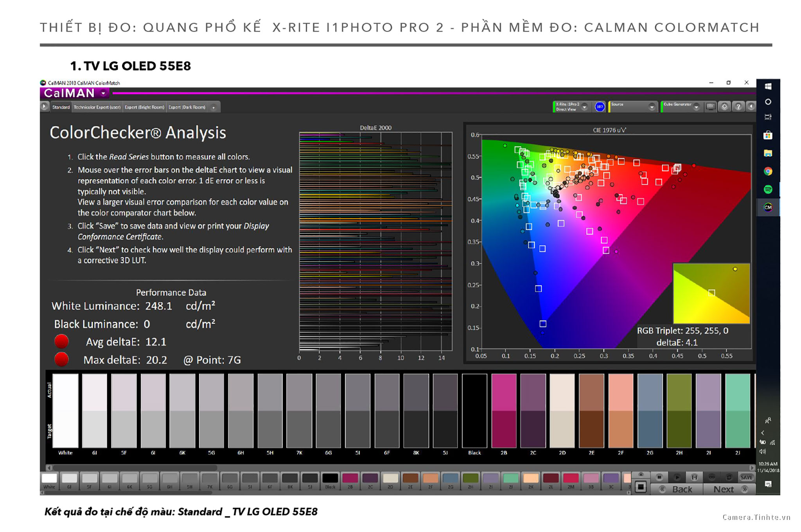Go Back to the previous workflow page
Viewport: 801px width, 532px height.
tap(677, 489)
